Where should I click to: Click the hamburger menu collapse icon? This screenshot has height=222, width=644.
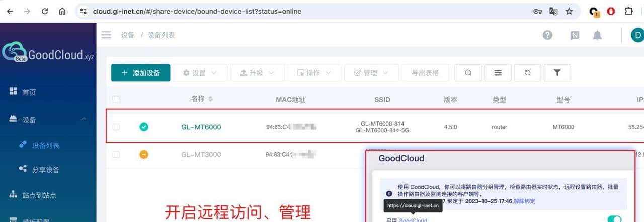[x=106, y=35]
